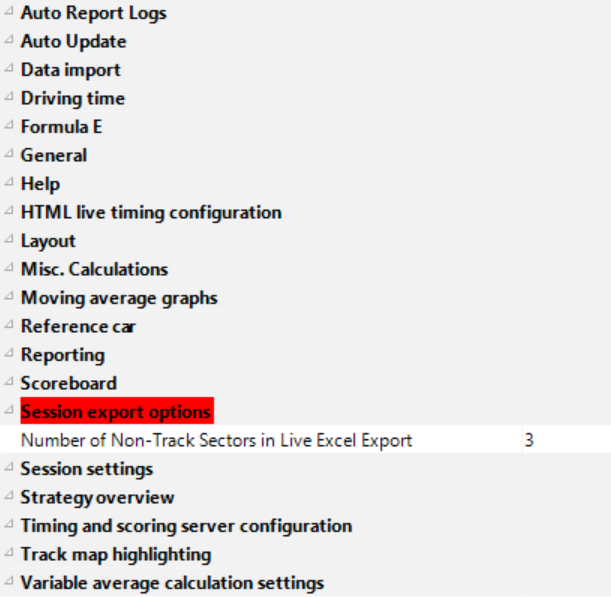Open HTML live timing configuration group
Screen dimensions: 611x597
150,213
